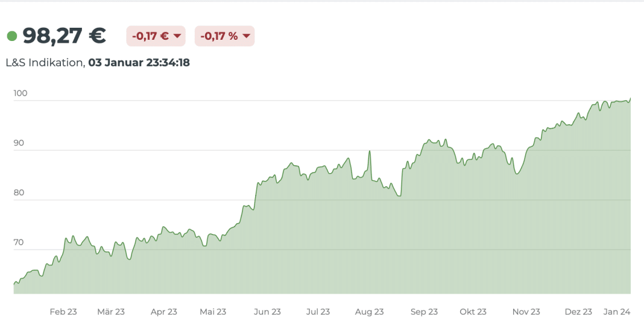644x325 pixels.
Task: Pick the Apr 23 axis label
Action: pos(164,312)
